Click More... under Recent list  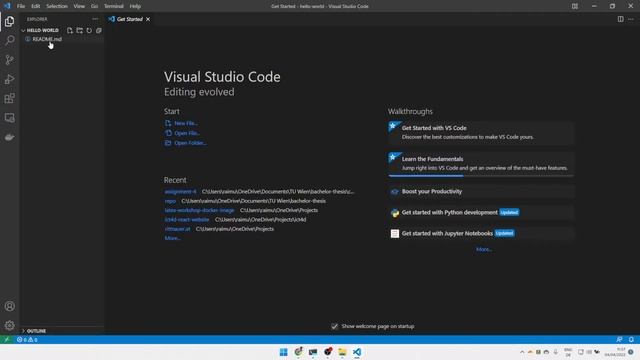coord(172,238)
